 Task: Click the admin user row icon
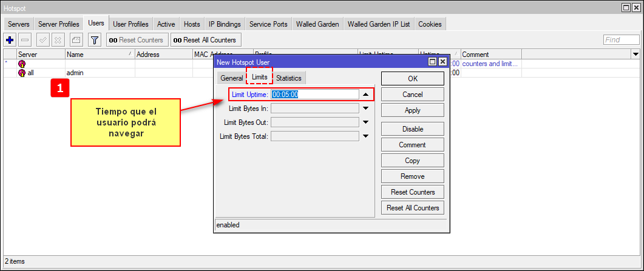22,73
